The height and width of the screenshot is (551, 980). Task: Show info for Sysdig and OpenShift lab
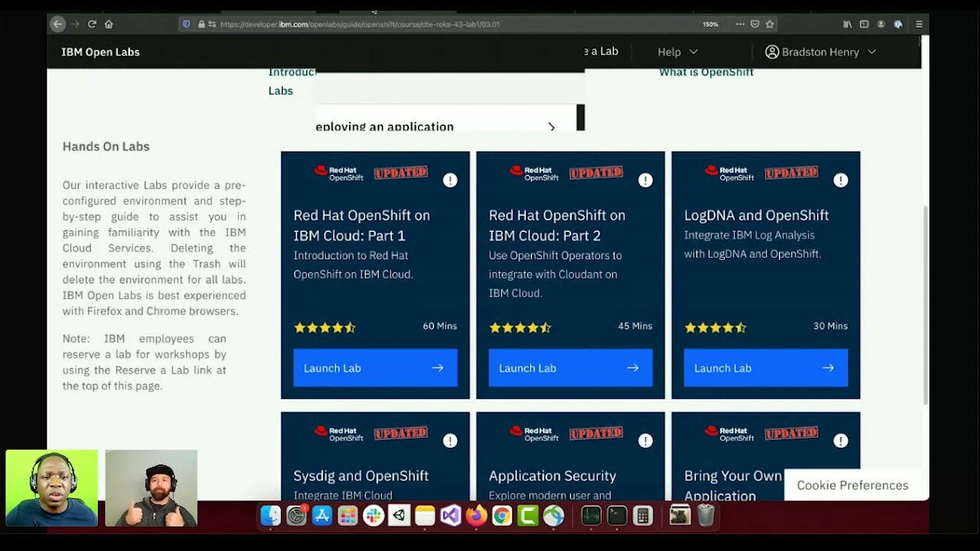click(450, 441)
